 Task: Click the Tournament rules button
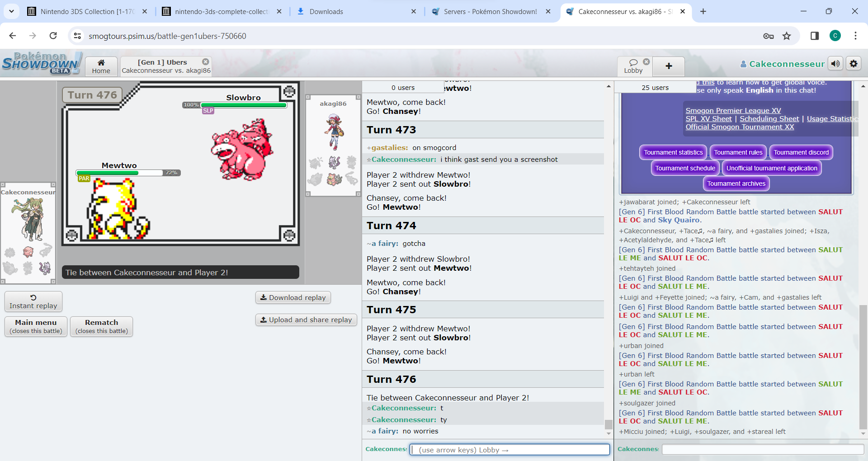coord(738,152)
